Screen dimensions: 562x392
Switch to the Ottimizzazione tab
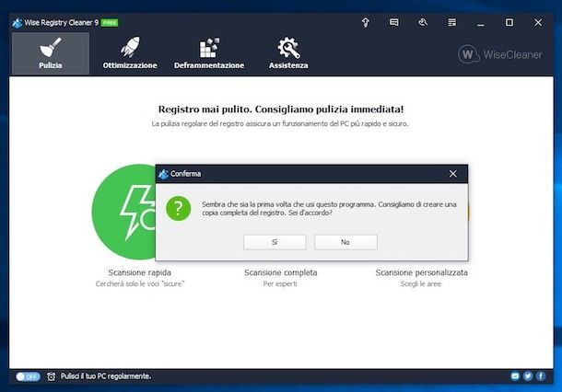pyautogui.click(x=130, y=53)
